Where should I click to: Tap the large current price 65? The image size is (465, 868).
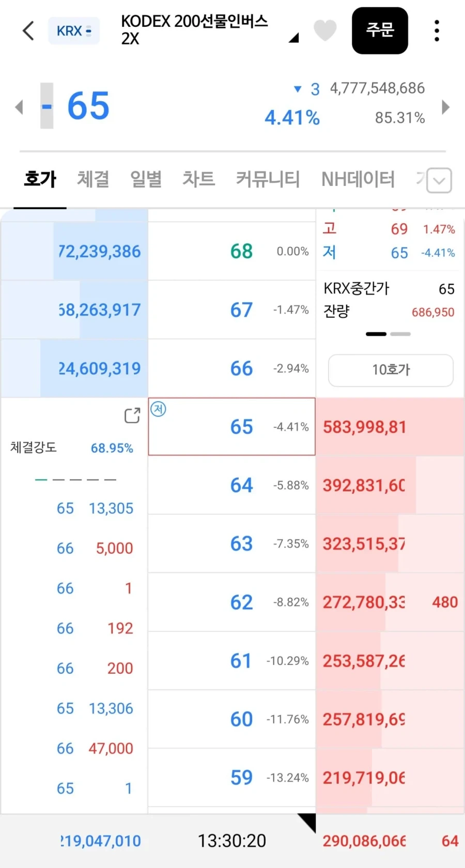point(88,106)
